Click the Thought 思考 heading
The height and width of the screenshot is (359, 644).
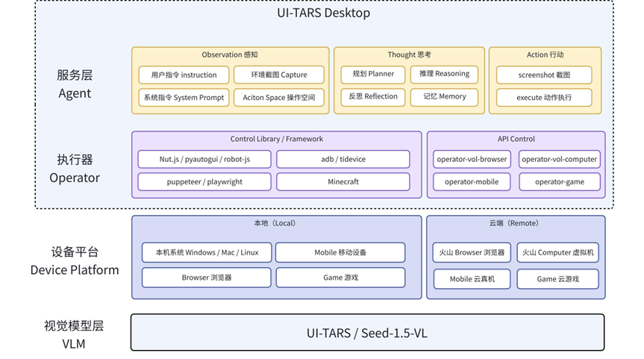click(409, 54)
